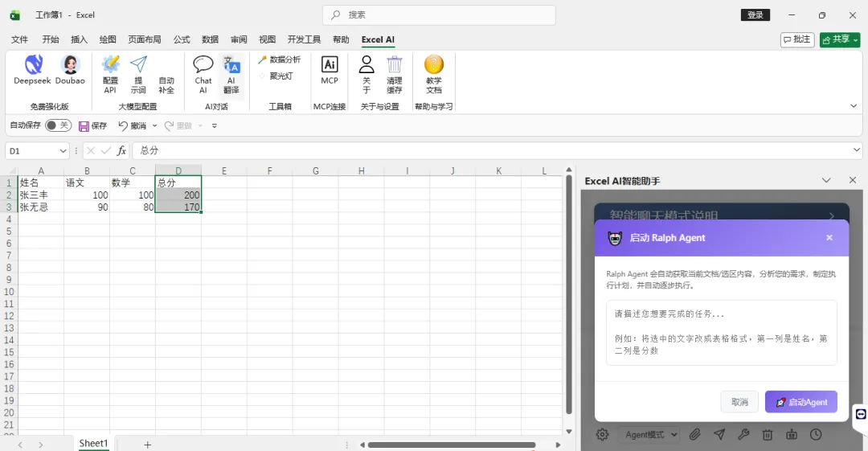Viewport: 868px width, 451px height.
Task: Click the vertical scrollbar thumb
Action: coord(568,295)
